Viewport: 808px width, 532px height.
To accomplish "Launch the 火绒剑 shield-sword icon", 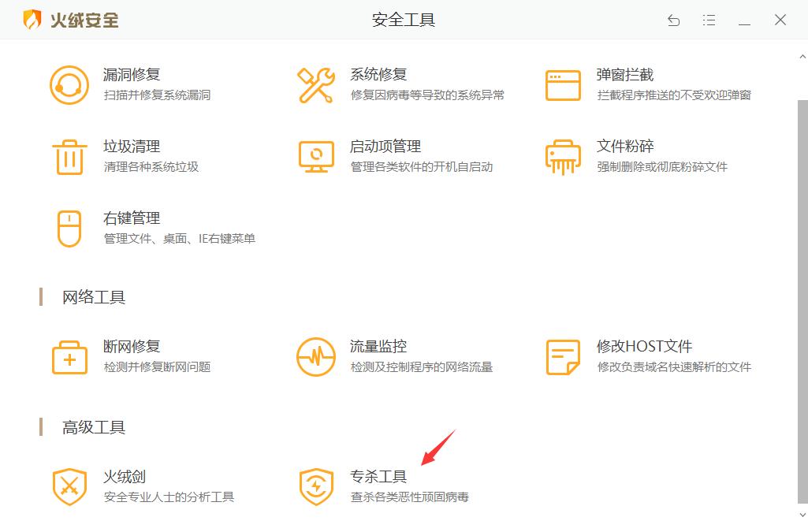I will [x=69, y=485].
